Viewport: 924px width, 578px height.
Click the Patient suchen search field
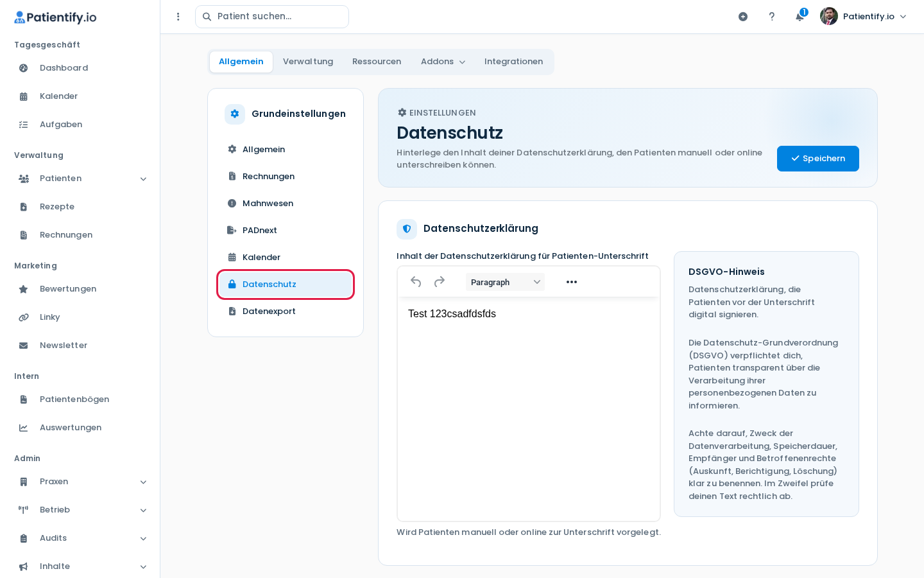(272, 17)
